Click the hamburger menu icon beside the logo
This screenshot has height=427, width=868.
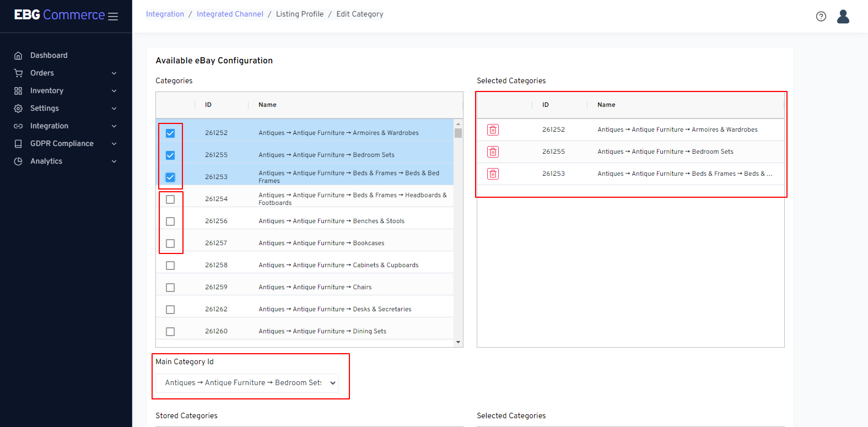pos(113,17)
